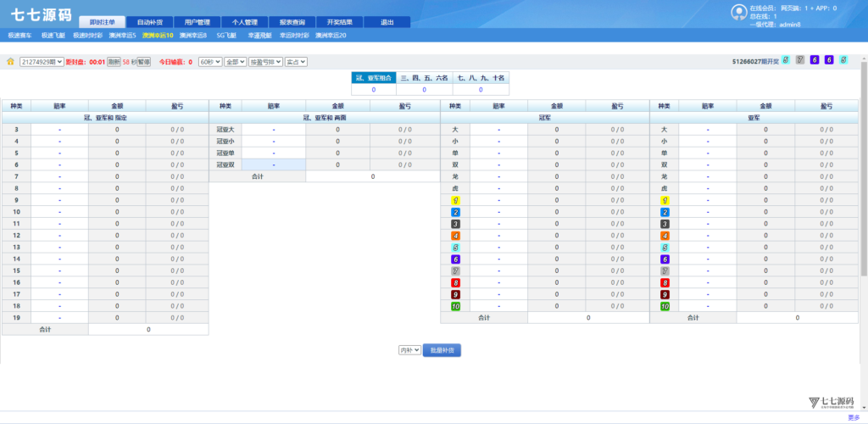
Task: Click green number 10 ball in 亚军 table
Action: pos(665,306)
